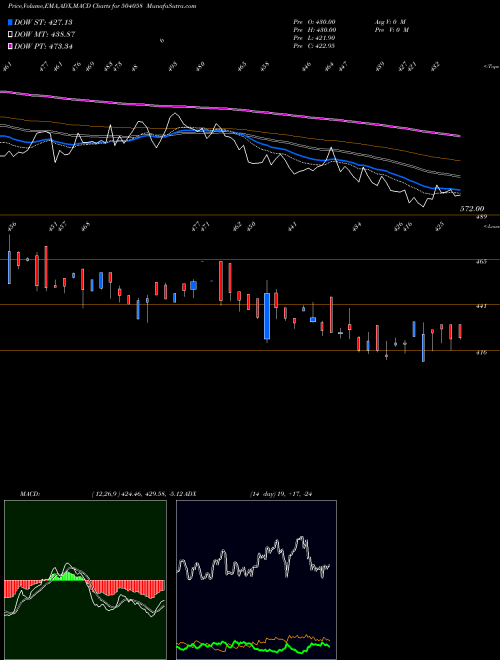This screenshot has height=660, width=500.
Task: Select the 'DOW MT: 438.87' label
Action: click(x=45, y=34)
